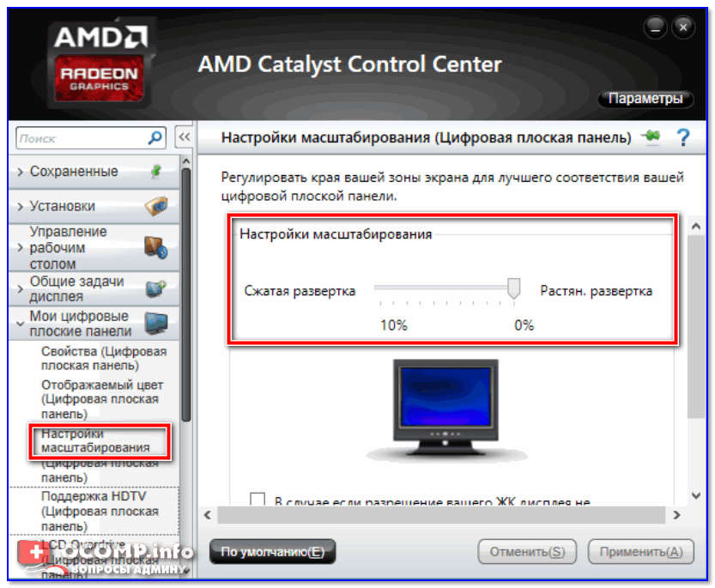The image size is (715, 588).
Task: Click the Сохраненные pin icon
Action: pyautogui.click(x=156, y=172)
